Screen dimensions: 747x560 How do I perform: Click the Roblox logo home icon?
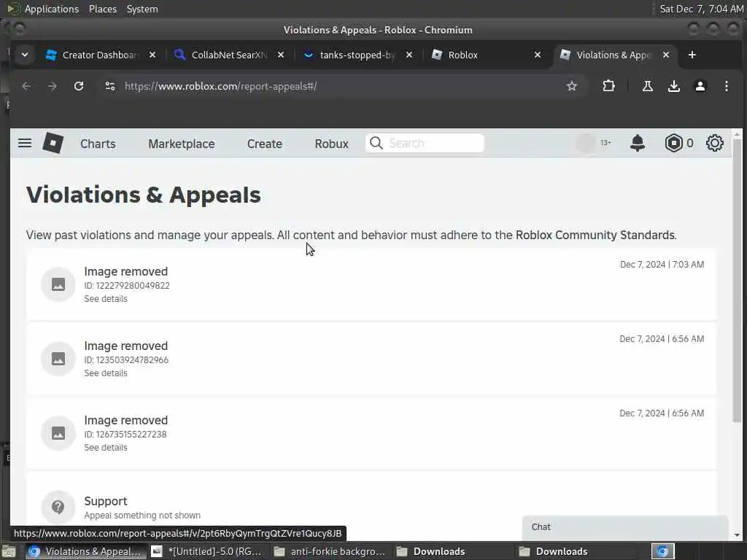click(x=53, y=143)
